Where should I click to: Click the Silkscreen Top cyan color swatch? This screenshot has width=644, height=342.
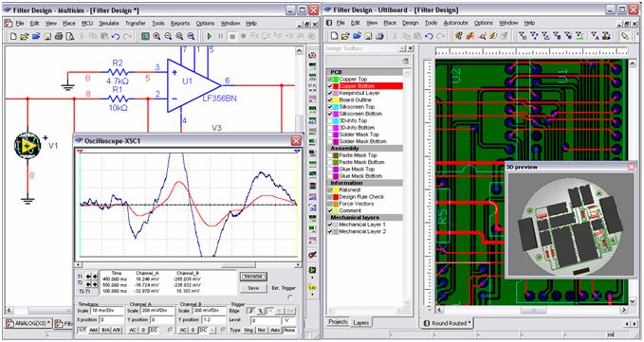pos(336,107)
